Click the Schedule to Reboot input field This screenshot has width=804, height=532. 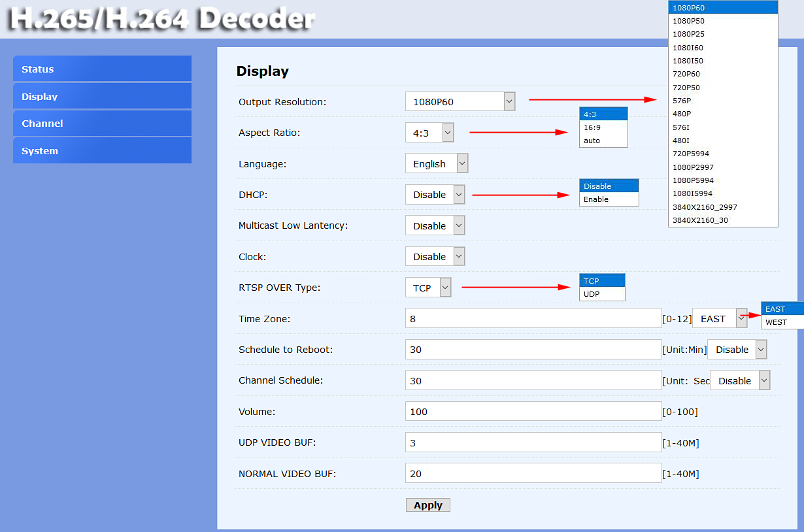click(x=533, y=349)
